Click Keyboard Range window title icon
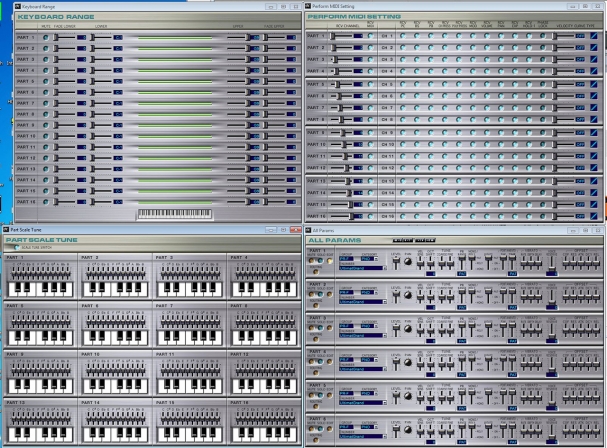 point(17,7)
